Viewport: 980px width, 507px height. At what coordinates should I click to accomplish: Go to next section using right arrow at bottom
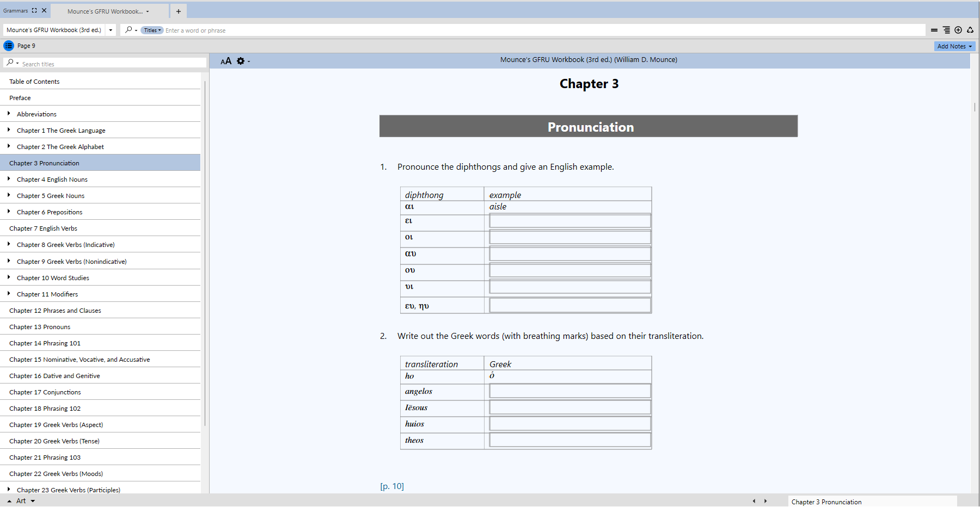(765, 501)
